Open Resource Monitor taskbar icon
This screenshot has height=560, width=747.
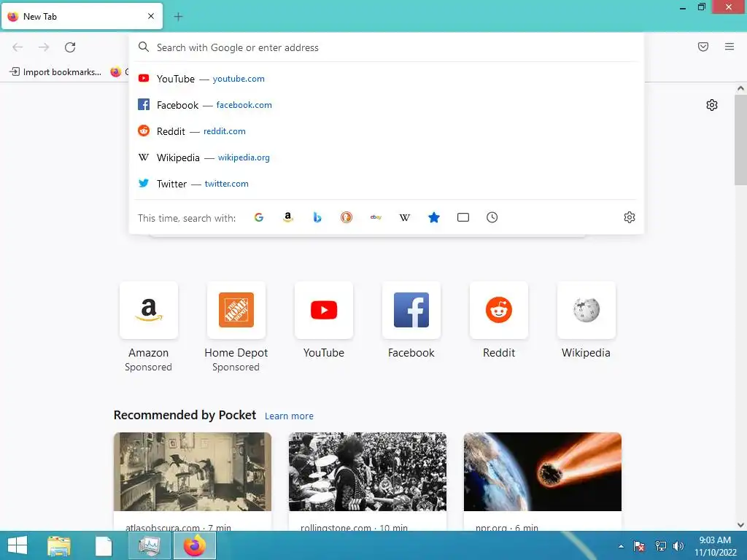(x=150, y=545)
